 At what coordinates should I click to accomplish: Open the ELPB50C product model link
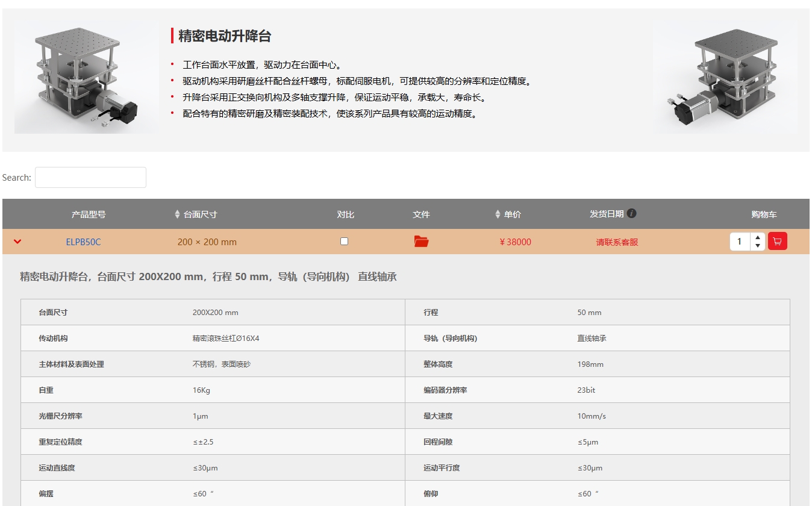[83, 242]
